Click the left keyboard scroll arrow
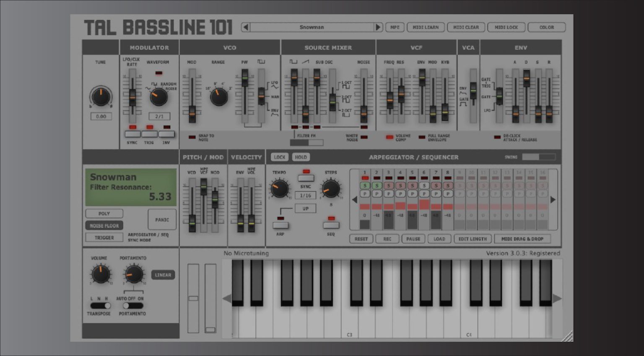Viewport: 644px width, 356px height. [x=226, y=298]
